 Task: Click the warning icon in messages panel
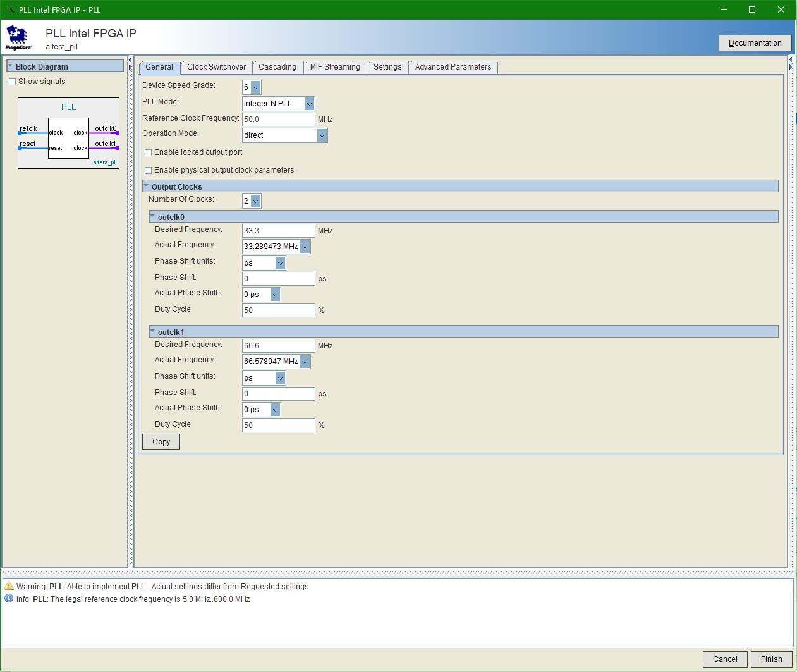[9, 586]
